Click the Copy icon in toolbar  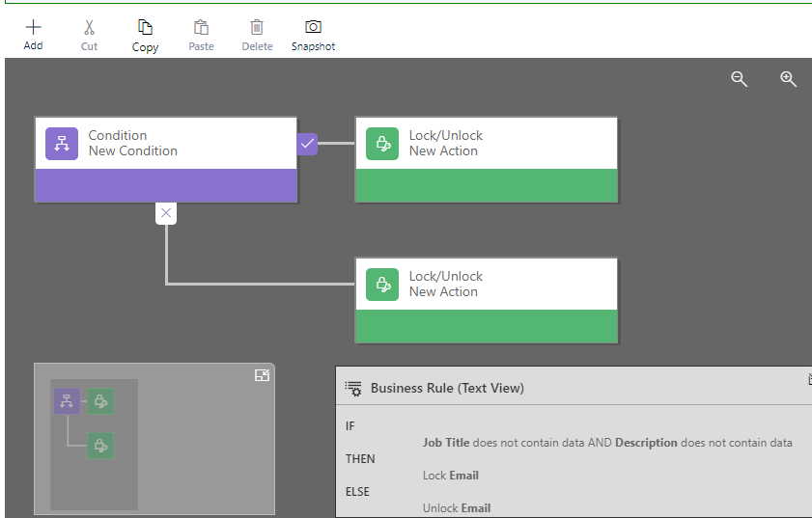click(145, 28)
